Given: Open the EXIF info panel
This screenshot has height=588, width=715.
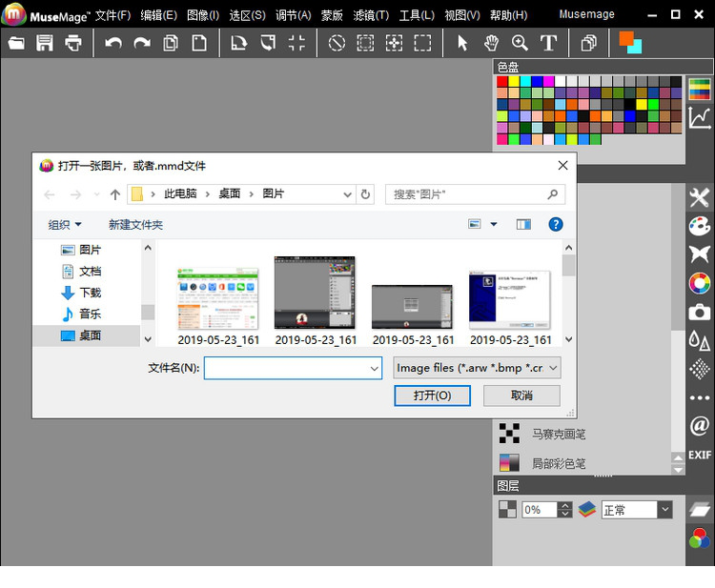Looking at the screenshot, I should (700, 455).
